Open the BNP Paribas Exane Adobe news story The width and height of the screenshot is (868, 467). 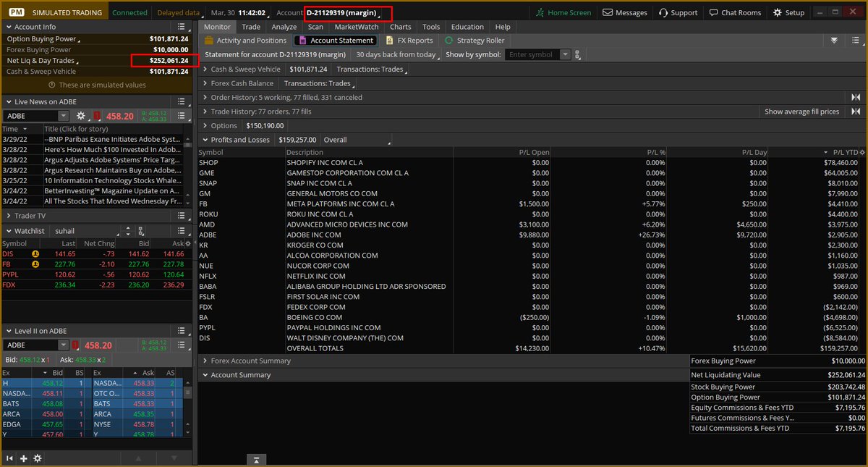pos(113,139)
